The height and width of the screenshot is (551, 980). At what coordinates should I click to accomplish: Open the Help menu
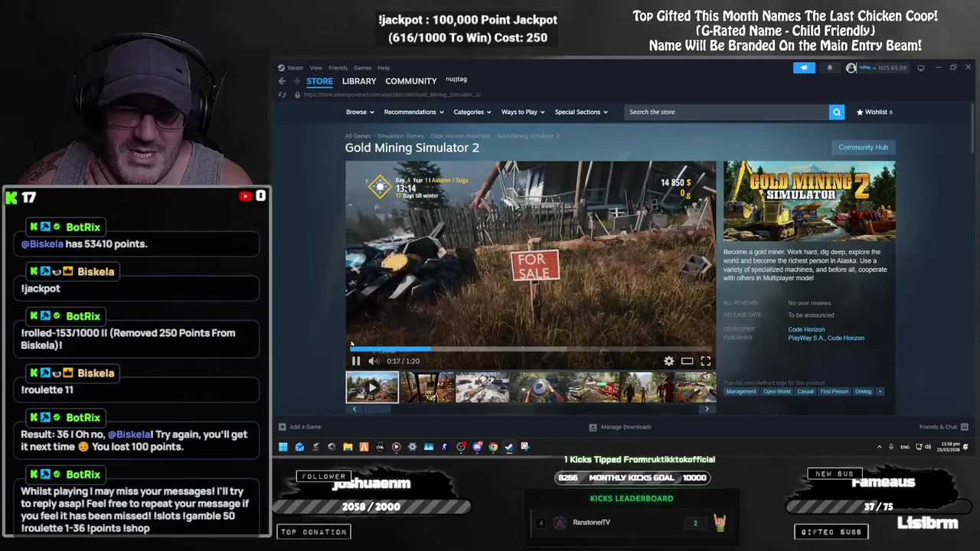384,67
